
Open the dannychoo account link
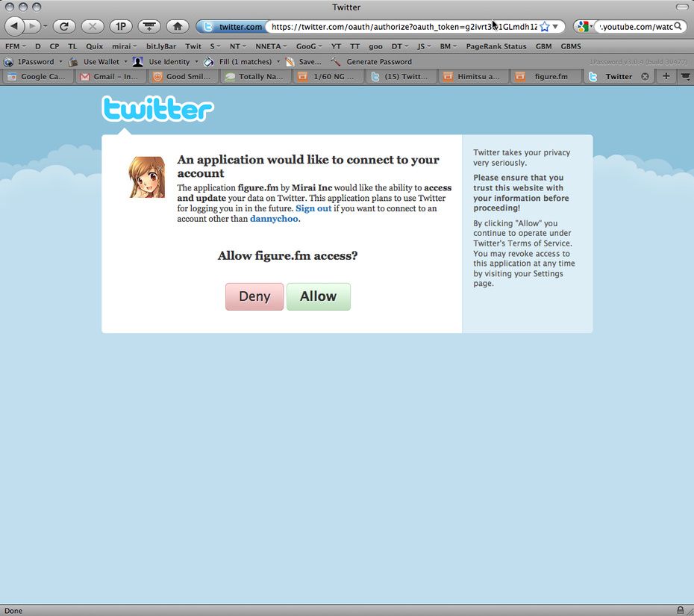pyautogui.click(x=274, y=218)
